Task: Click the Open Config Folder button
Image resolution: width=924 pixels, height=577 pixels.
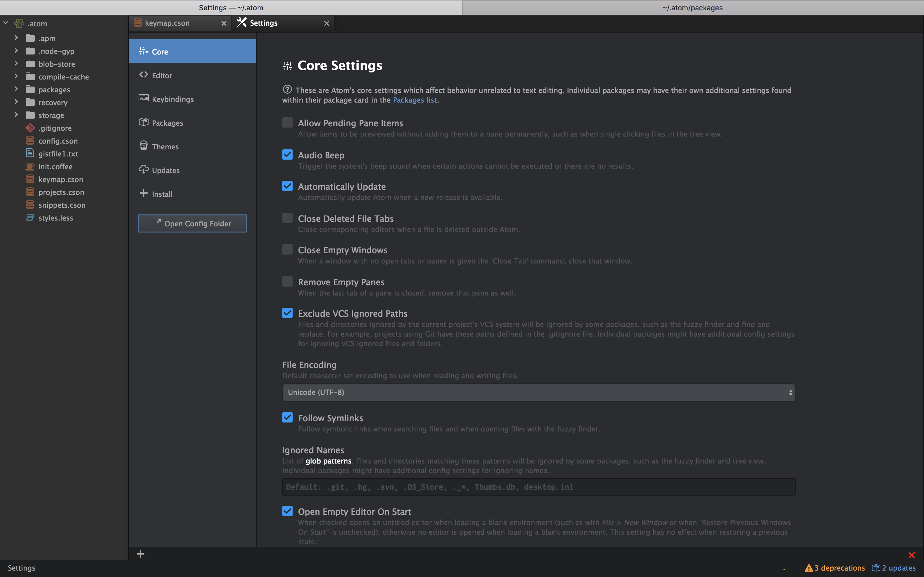Action: (192, 223)
